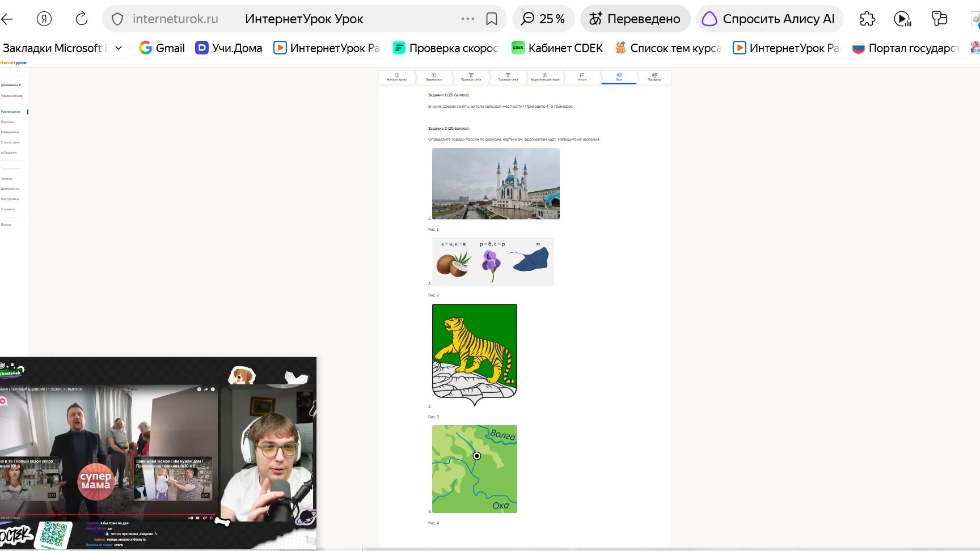Open the 25 % zoom level control
The height and width of the screenshot is (551, 980).
pyautogui.click(x=543, y=19)
